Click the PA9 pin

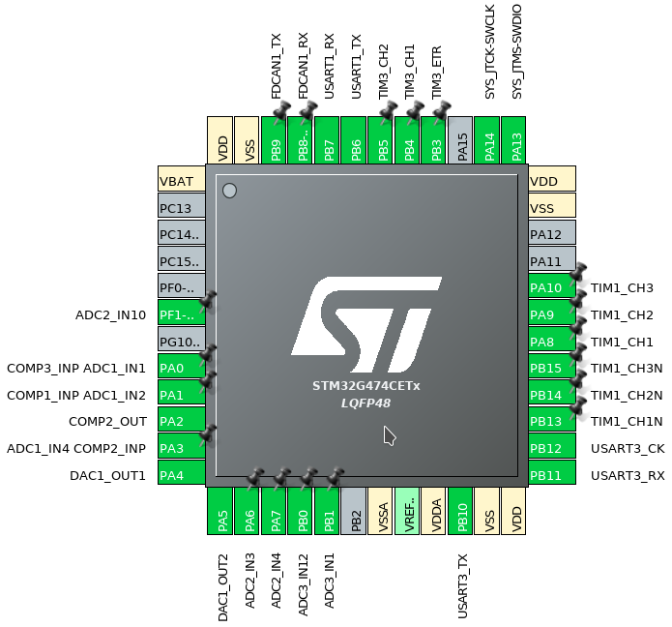(x=552, y=313)
